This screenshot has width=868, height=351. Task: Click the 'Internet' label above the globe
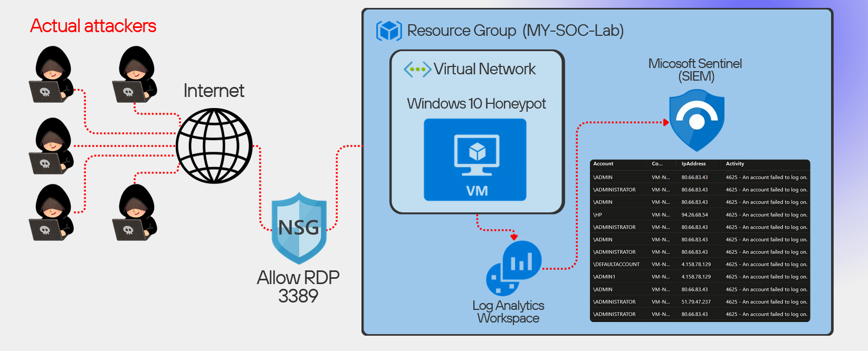[214, 91]
